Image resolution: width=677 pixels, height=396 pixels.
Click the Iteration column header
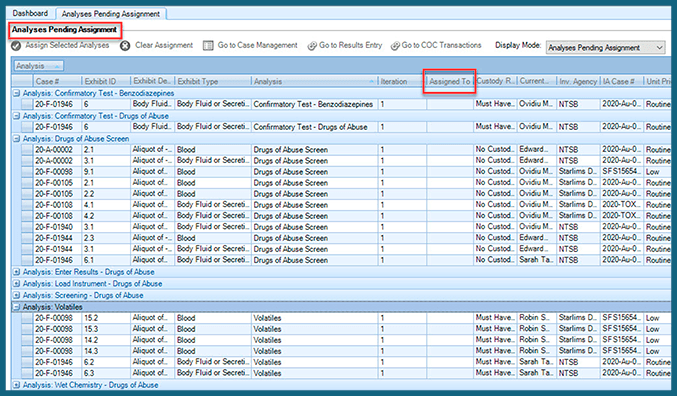click(x=402, y=81)
